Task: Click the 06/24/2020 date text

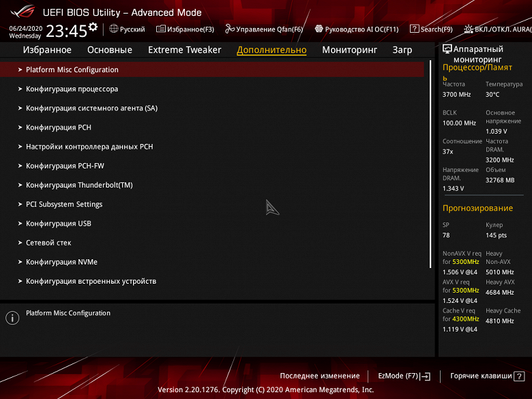Action: tap(26, 29)
